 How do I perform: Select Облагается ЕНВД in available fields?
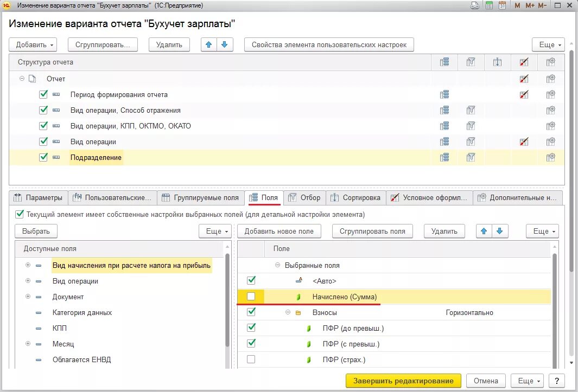click(x=82, y=359)
